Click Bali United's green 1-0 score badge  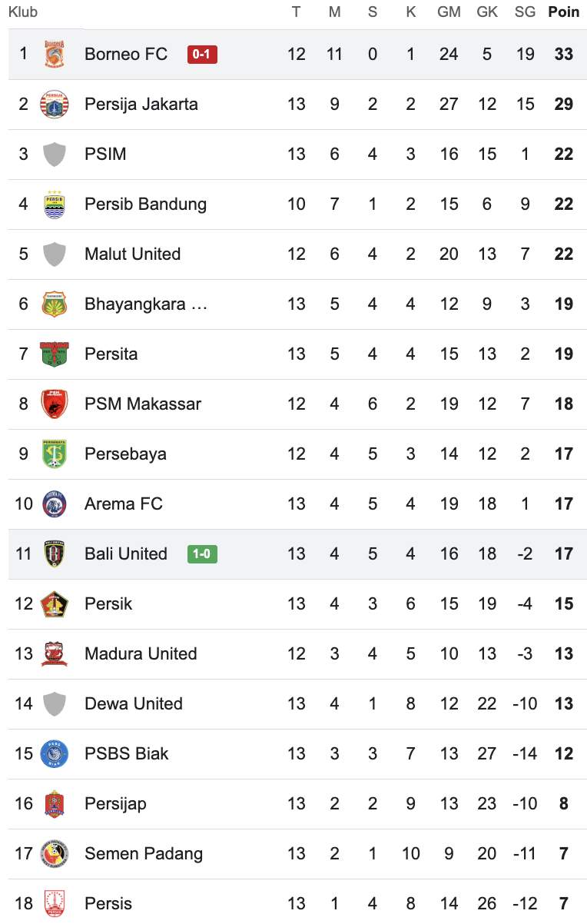[x=202, y=554]
